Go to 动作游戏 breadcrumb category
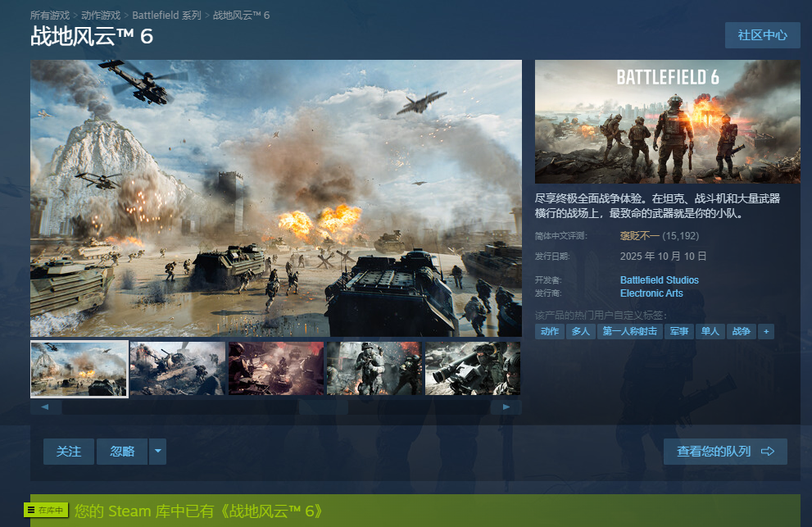The width and height of the screenshot is (812, 527). point(101,16)
